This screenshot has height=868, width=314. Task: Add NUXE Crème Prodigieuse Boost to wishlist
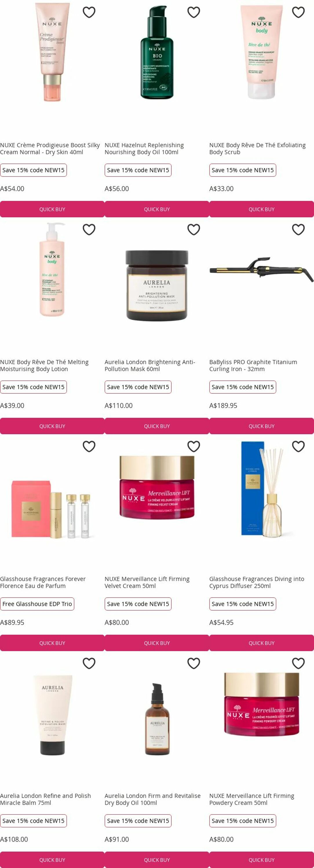[89, 12]
